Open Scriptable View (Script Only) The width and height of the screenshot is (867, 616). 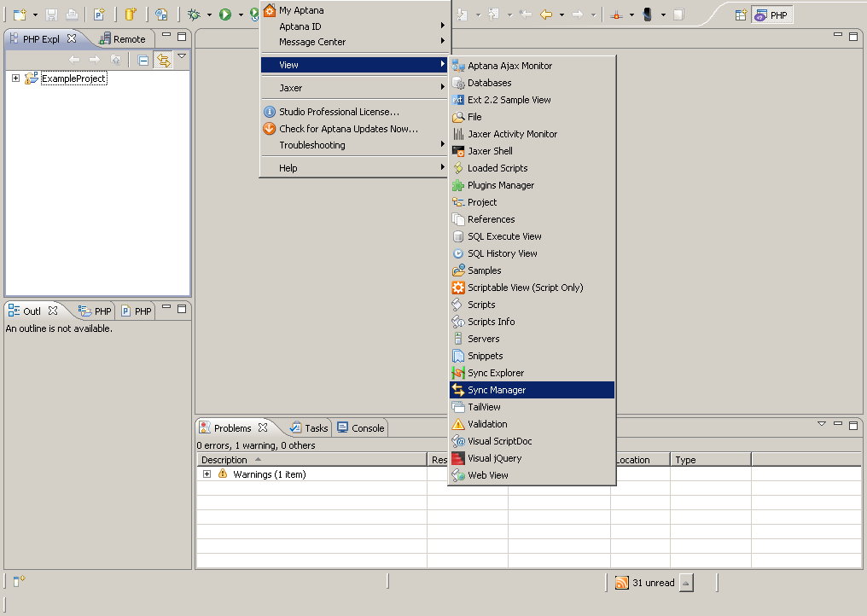532,288
